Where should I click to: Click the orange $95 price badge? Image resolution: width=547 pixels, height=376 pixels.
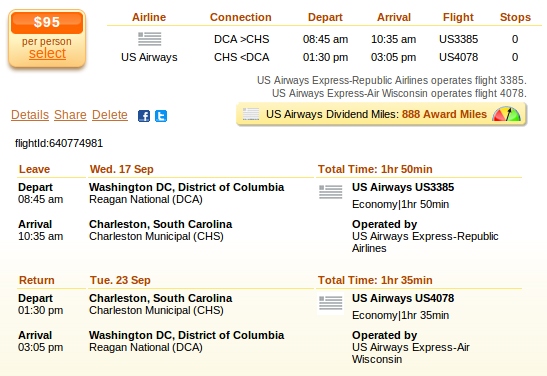47,22
